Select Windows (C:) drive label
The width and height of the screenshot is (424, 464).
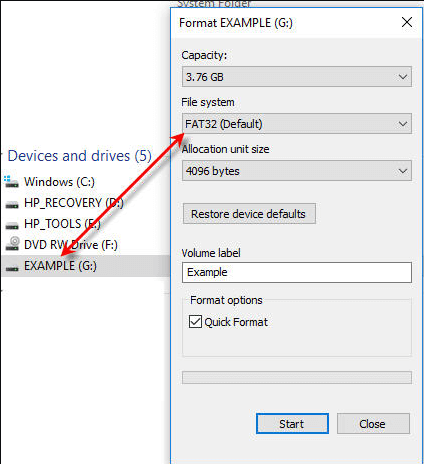pyautogui.click(x=59, y=182)
